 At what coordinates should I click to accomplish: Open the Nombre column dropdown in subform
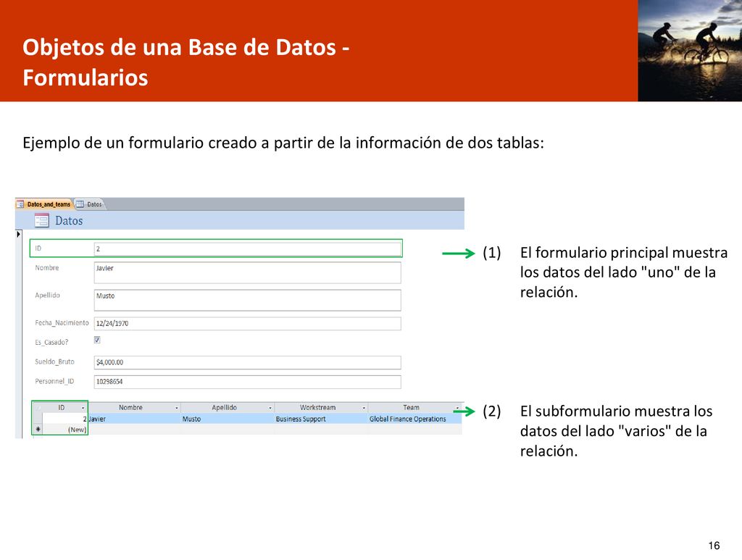177,408
